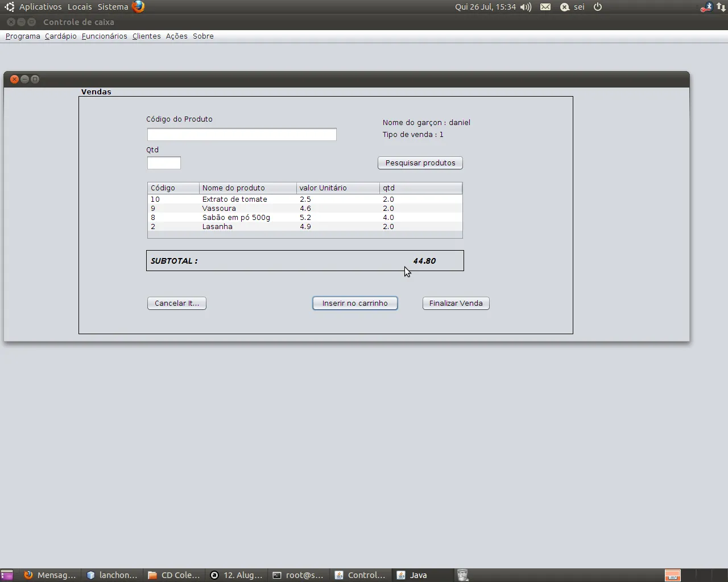Screen dimensions: 728x582
Task: Switch to the root@s... terminal taskbar window
Action: click(298, 575)
